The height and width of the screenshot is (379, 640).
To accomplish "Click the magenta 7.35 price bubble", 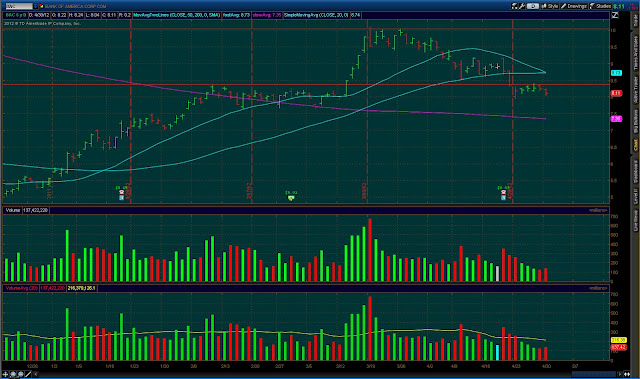I will click(x=616, y=119).
